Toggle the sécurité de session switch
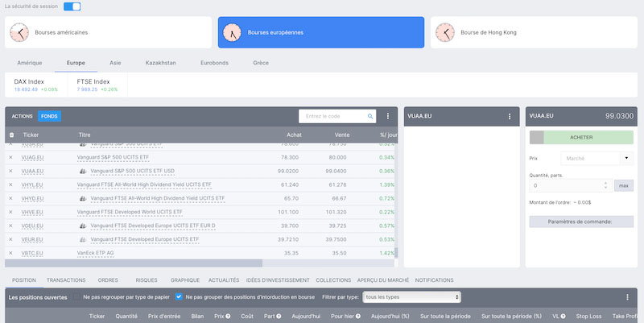 (72, 6)
